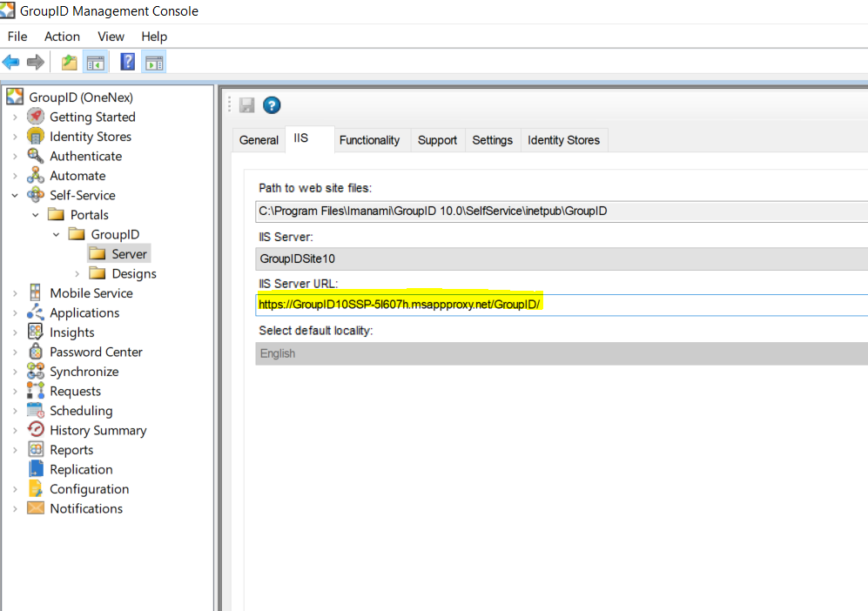Open the Action menu
The height and width of the screenshot is (611, 868).
coord(62,37)
